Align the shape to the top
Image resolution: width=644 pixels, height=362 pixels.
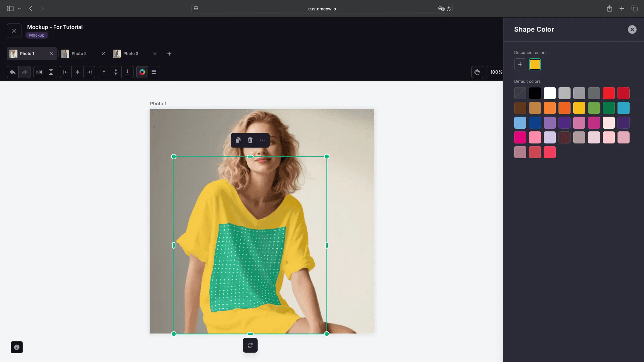pyautogui.click(x=104, y=72)
